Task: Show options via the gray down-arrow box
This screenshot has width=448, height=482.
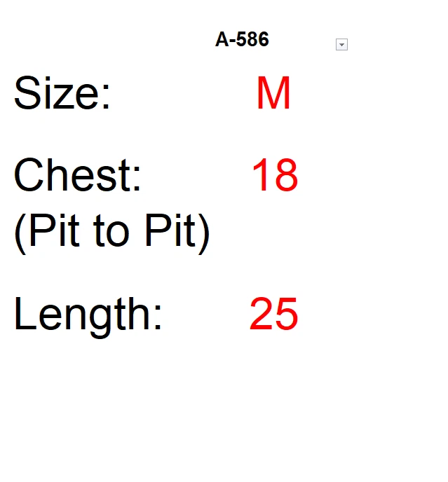Action: (341, 45)
